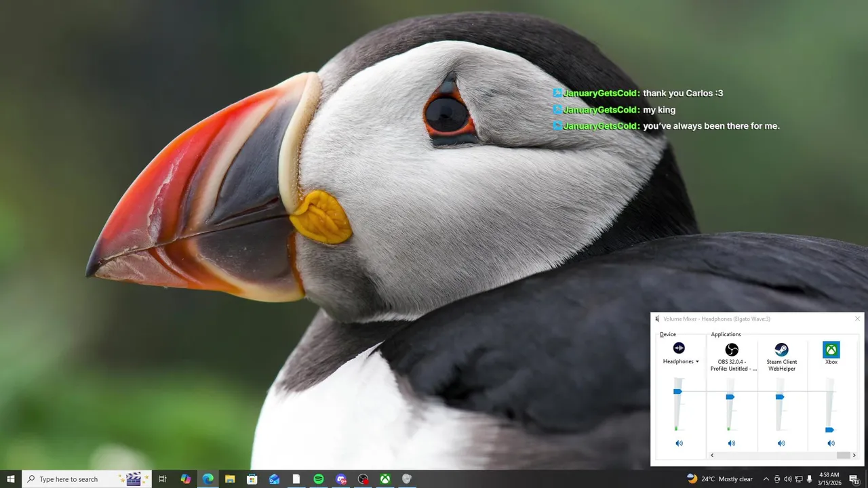868x488 pixels.
Task: Open Spotify from the taskbar
Action: (319, 479)
